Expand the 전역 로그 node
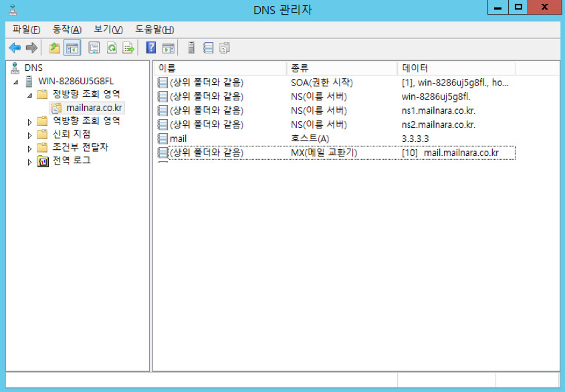 tap(29, 162)
